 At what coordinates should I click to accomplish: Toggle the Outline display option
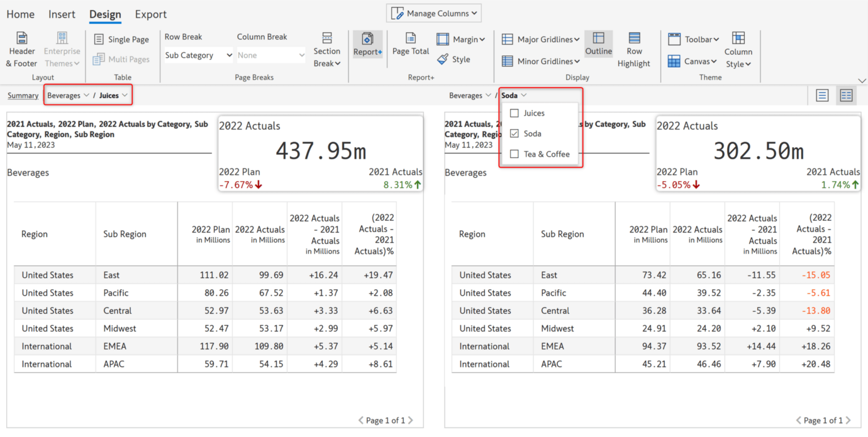click(598, 45)
